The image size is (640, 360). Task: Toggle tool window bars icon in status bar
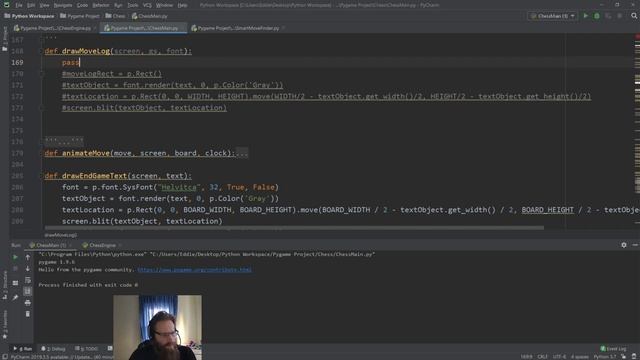tap(4, 357)
